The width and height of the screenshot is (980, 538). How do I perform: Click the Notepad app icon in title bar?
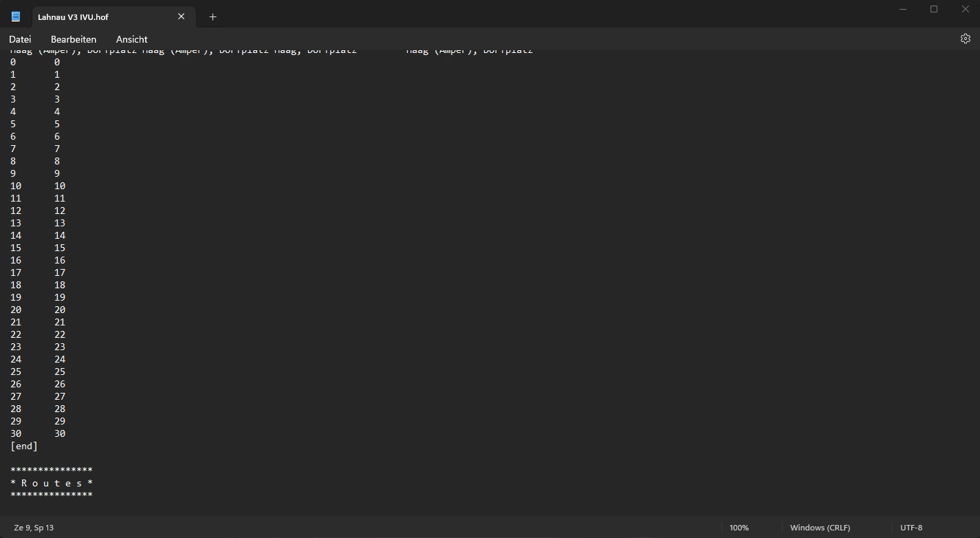click(16, 17)
